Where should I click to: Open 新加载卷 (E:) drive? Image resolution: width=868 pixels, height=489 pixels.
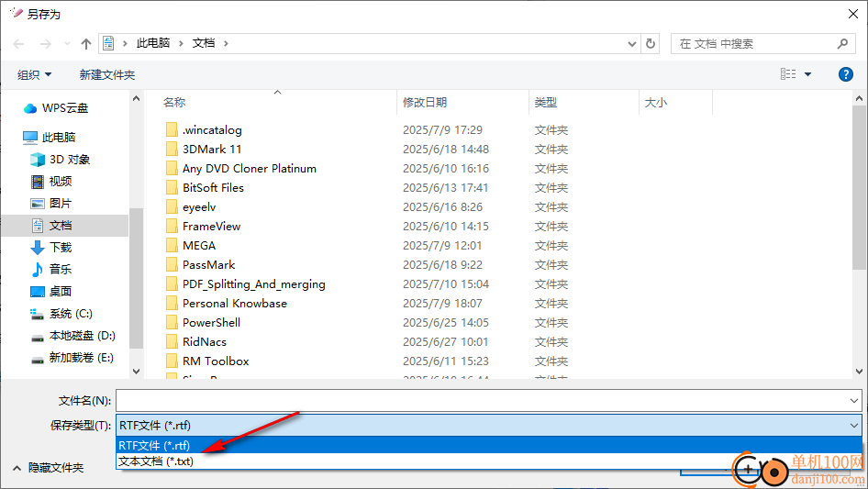click(72, 358)
